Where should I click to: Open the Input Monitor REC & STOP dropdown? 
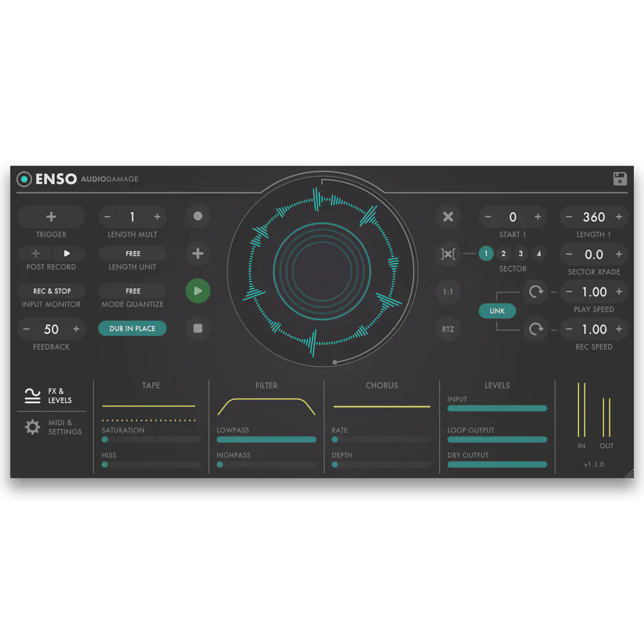point(51,291)
